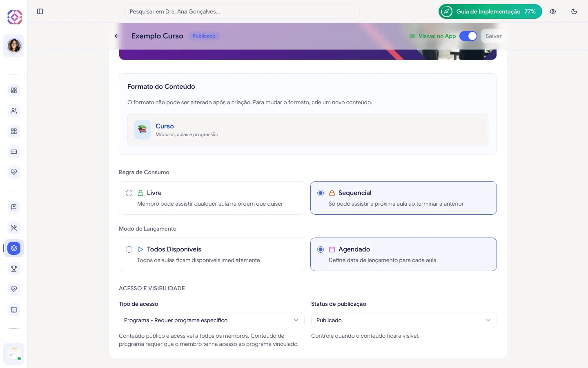Screen dimensions: 588x368
Task: Click the green lock icon beside Livre
Action: pos(140,193)
